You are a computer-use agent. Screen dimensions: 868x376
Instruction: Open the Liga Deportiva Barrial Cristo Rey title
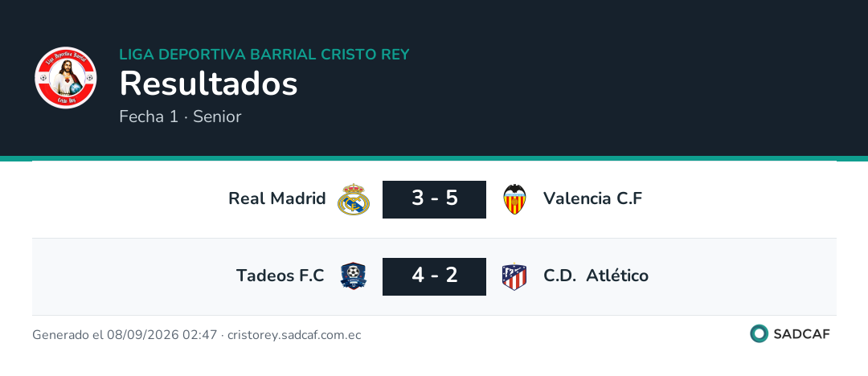pyautogui.click(x=264, y=55)
